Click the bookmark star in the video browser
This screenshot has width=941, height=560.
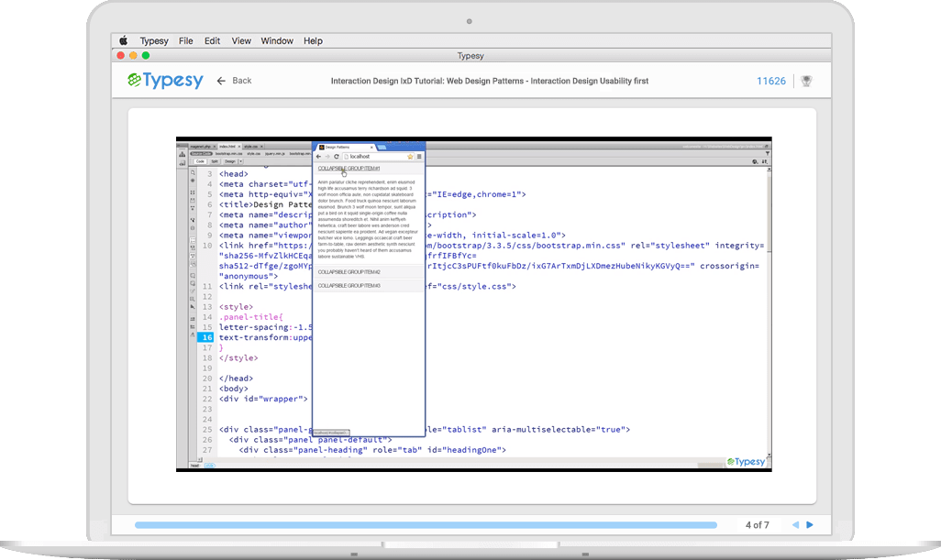pos(411,157)
